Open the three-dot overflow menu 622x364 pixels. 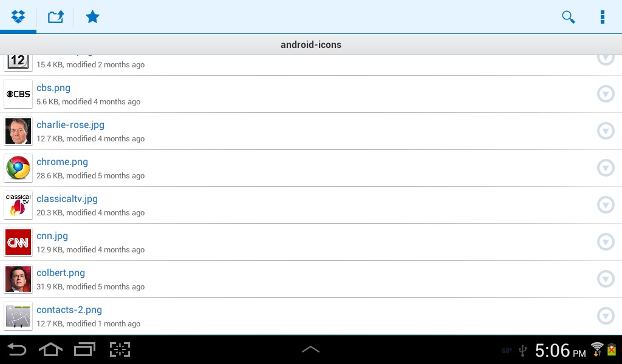click(x=602, y=17)
